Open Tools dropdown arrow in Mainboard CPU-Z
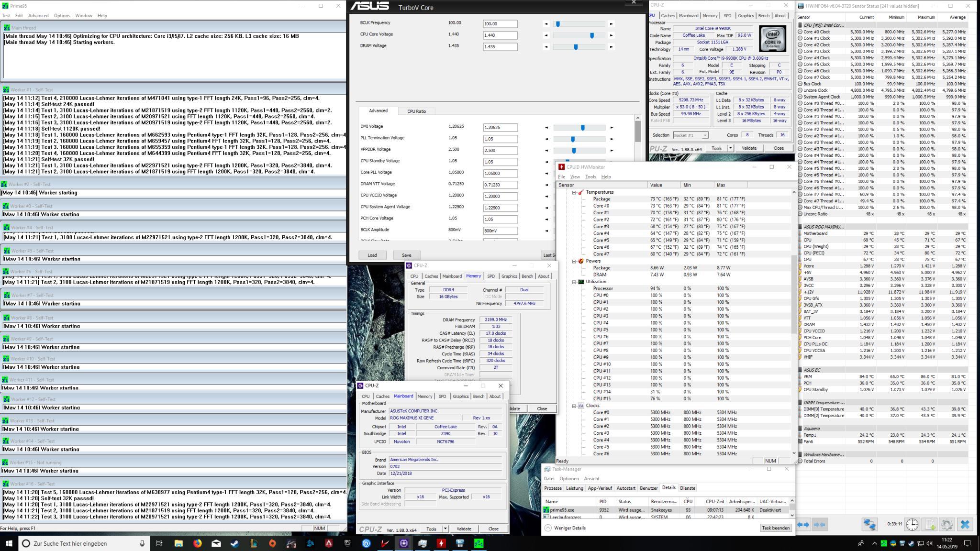The height and width of the screenshot is (551, 980). tap(445, 529)
